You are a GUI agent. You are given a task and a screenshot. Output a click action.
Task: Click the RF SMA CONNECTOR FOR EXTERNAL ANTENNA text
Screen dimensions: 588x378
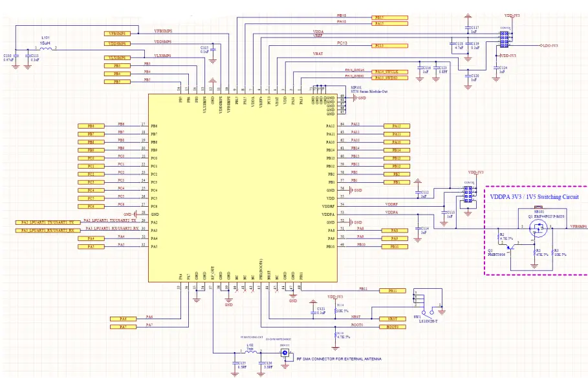[339, 359]
